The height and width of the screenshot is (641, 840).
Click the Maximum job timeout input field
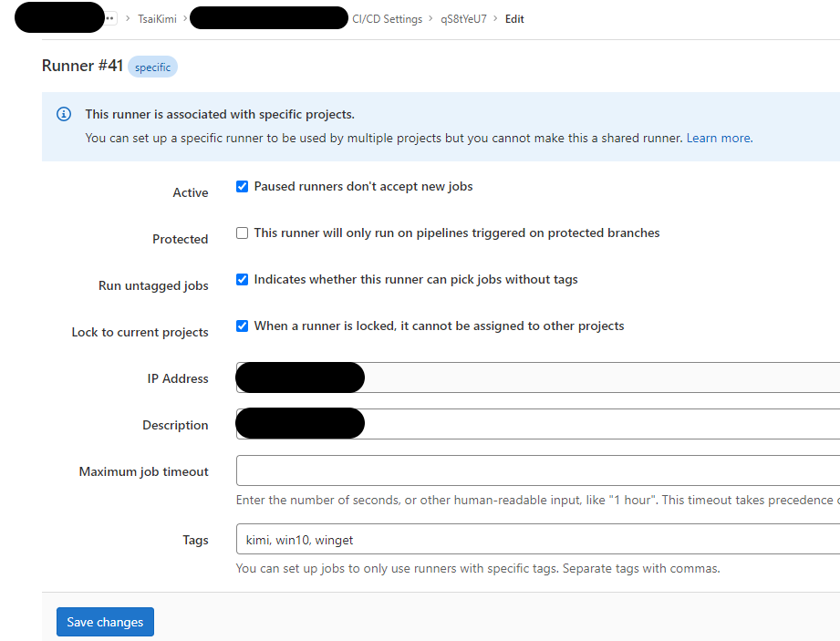coord(456,471)
